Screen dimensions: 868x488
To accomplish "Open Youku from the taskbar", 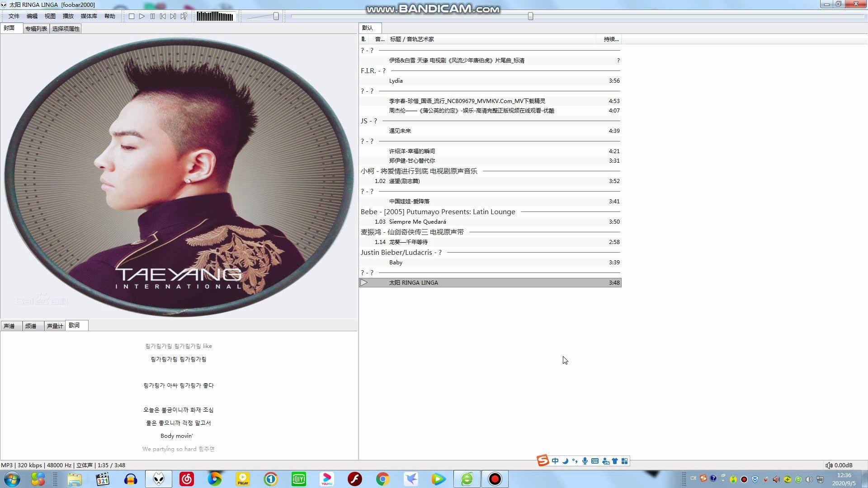I will point(327,479).
